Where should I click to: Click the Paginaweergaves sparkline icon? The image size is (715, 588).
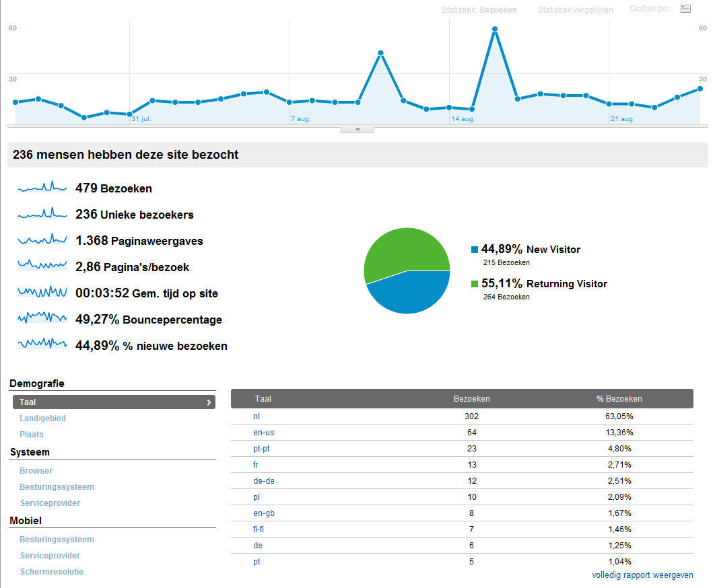pyautogui.click(x=42, y=239)
